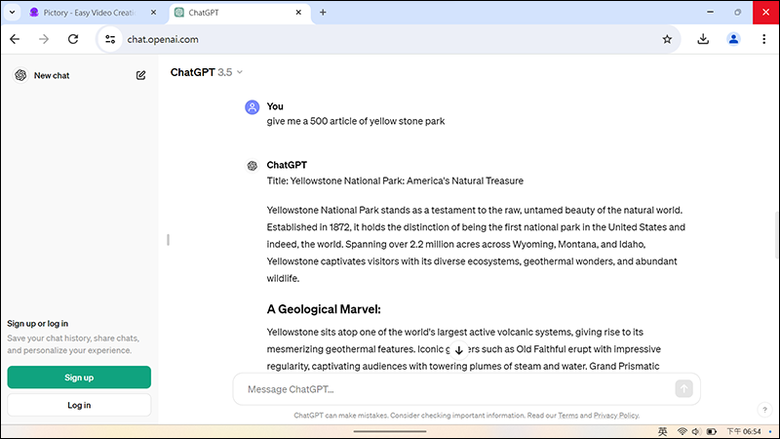
Task: Open the help question mark icon
Action: point(765,410)
